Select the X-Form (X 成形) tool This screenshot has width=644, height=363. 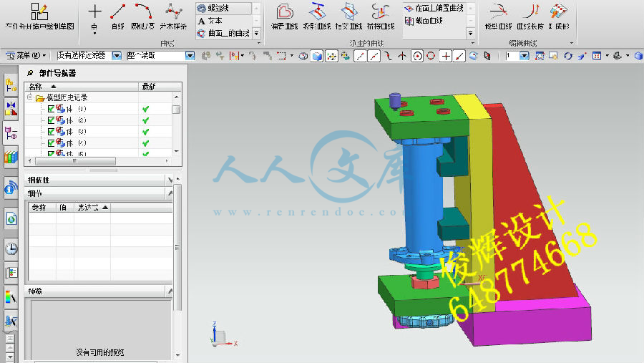559,16
